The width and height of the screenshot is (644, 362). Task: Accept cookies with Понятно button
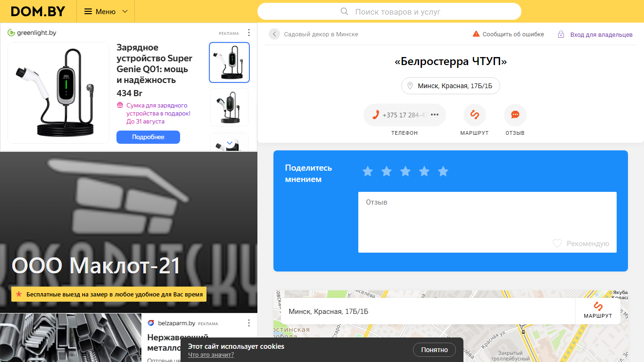pyautogui.click(x=434, y=350)
